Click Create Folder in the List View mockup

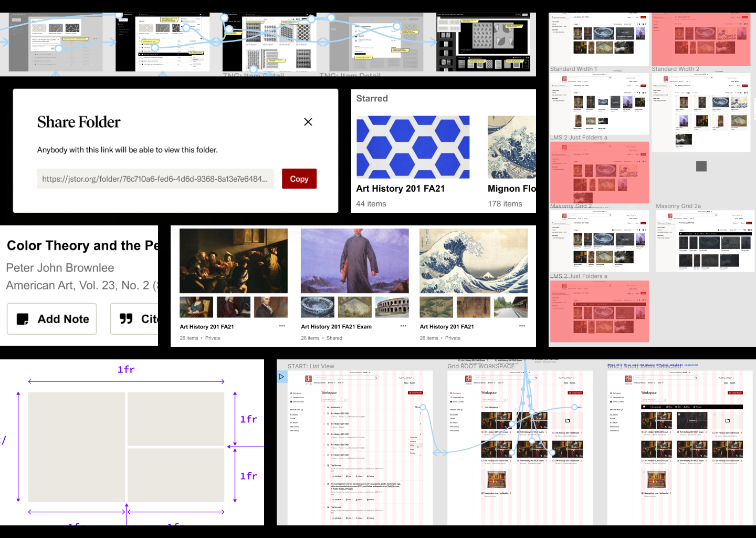(x=415, y=392)
